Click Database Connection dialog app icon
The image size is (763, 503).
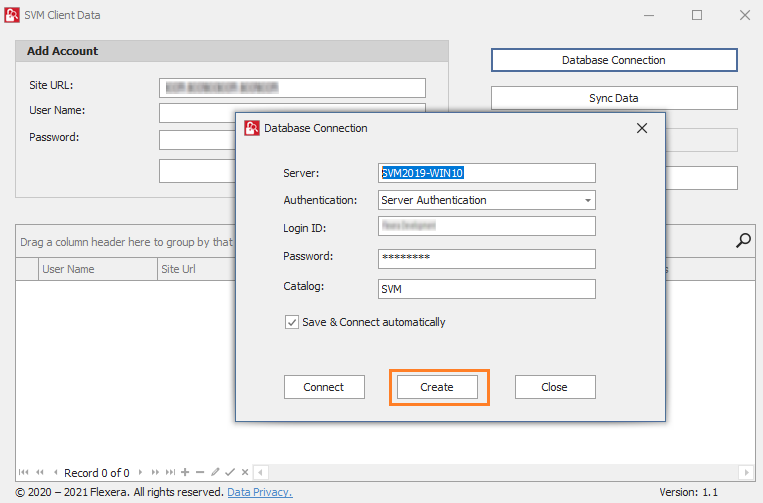[x=252, y=128]
